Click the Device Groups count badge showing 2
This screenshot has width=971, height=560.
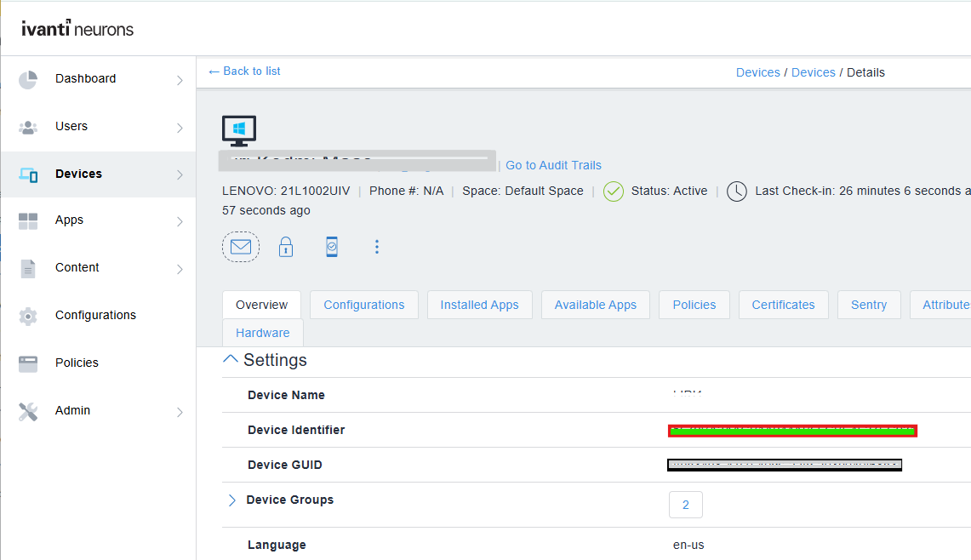pyautogui.click(x=686, y=504)
